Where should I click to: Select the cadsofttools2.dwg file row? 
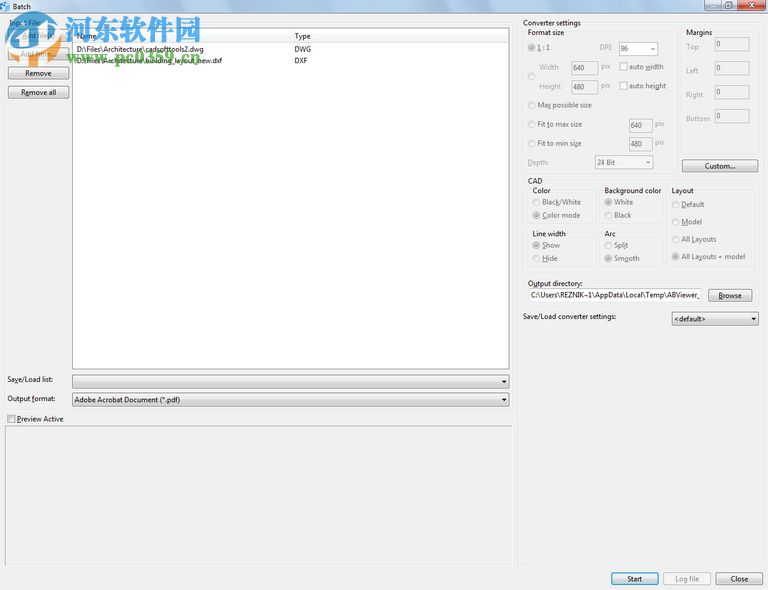pos(290,49)
